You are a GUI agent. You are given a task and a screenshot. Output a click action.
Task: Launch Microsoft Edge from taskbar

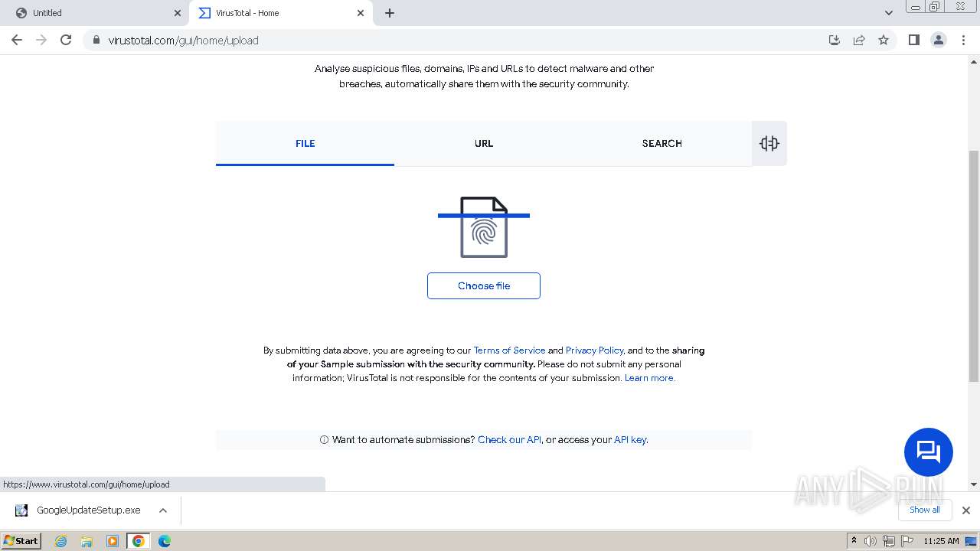(x=165, y=541)
